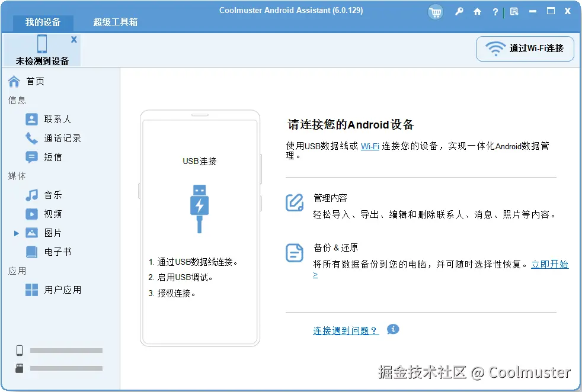The image size is (582, 392).
Task: Click the 电子书 book icon
Action: pyautogui.click(x=31, y=252)
